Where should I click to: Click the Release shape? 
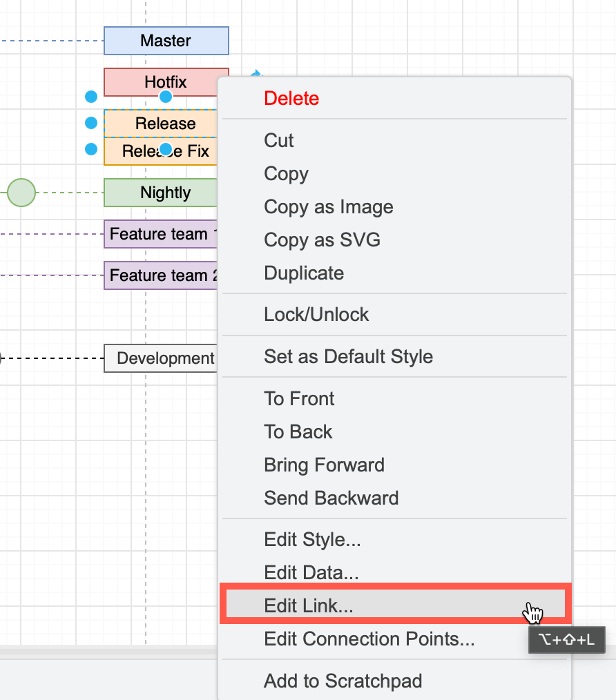click(161, 123)
